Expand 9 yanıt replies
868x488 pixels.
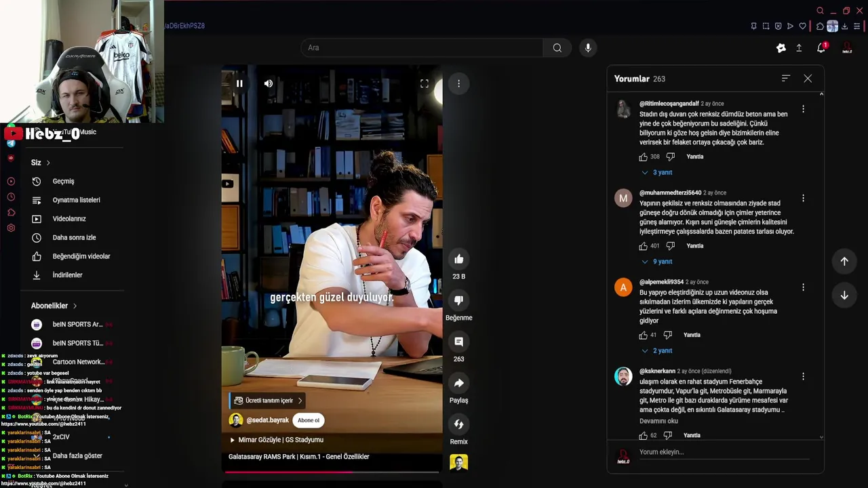click(x=657, y=262)
